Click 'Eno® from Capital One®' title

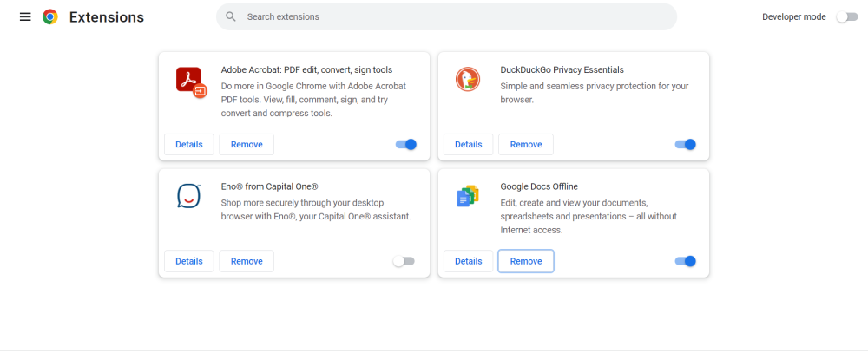[x=270, y=186]
